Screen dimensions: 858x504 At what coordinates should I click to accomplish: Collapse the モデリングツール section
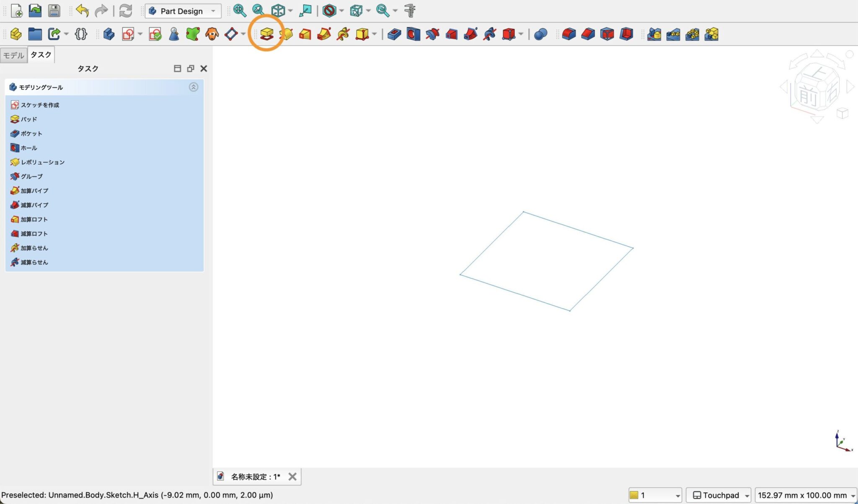193,87
